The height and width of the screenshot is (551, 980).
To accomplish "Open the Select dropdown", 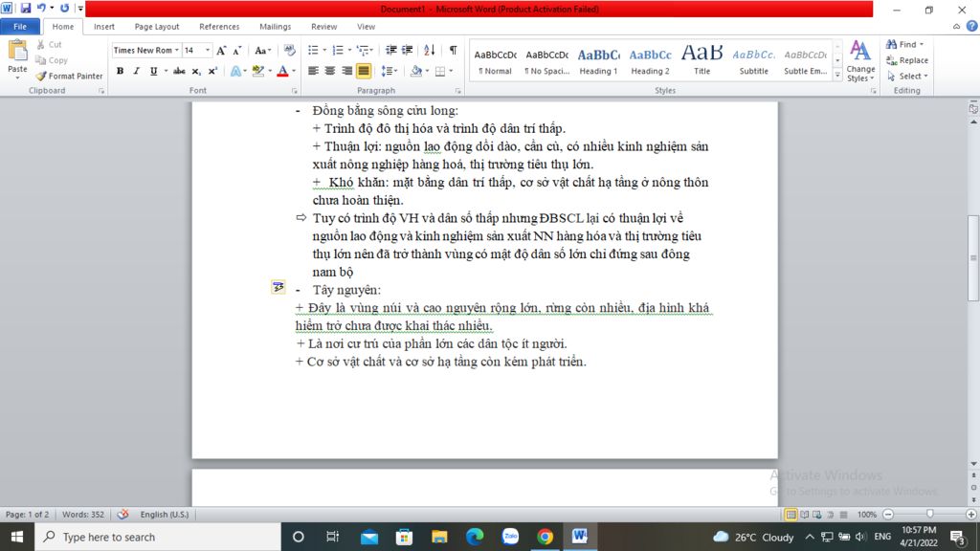I will 907,77.
